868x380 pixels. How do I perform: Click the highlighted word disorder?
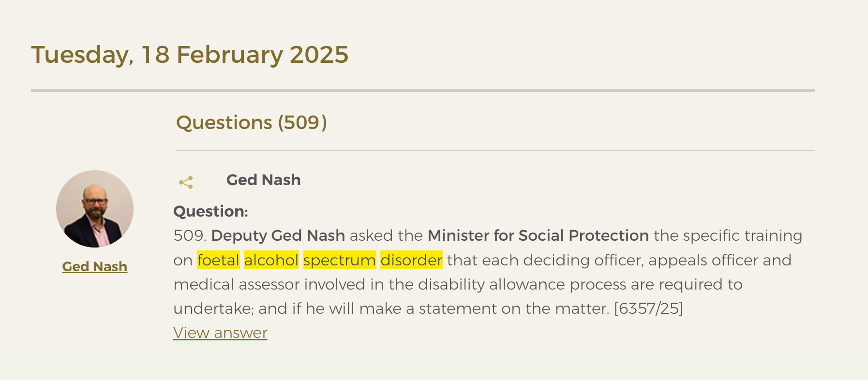(x=411, y=260)
